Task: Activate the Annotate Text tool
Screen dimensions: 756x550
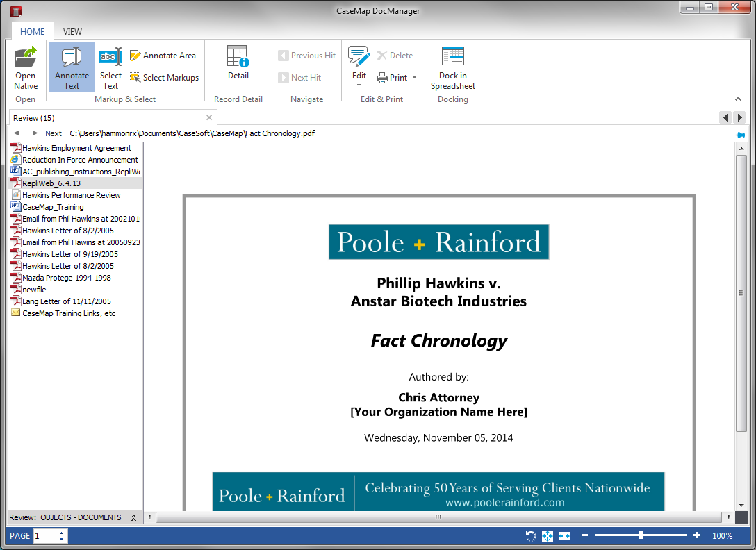Action: (72, 67)
